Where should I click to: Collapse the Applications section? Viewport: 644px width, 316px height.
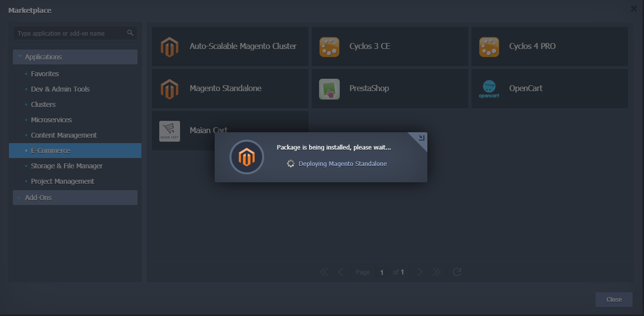coord(20,57)
